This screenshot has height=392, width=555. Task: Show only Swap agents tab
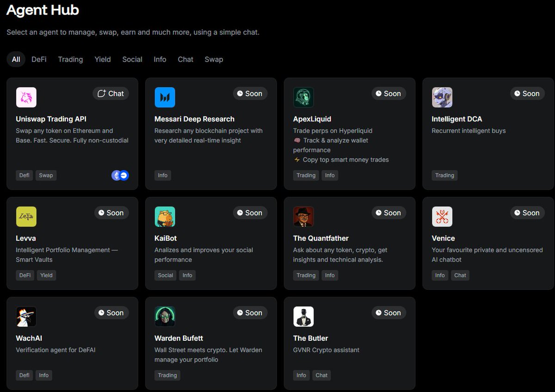point(214,59)
